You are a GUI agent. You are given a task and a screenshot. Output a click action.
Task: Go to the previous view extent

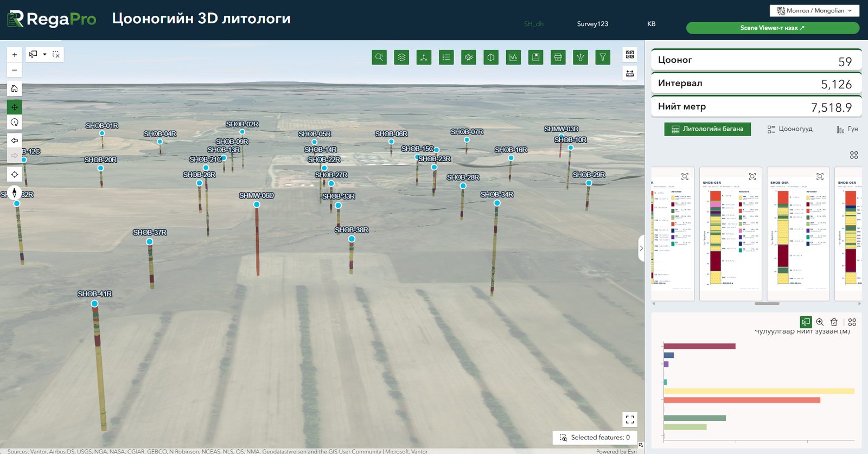(15, 140)
